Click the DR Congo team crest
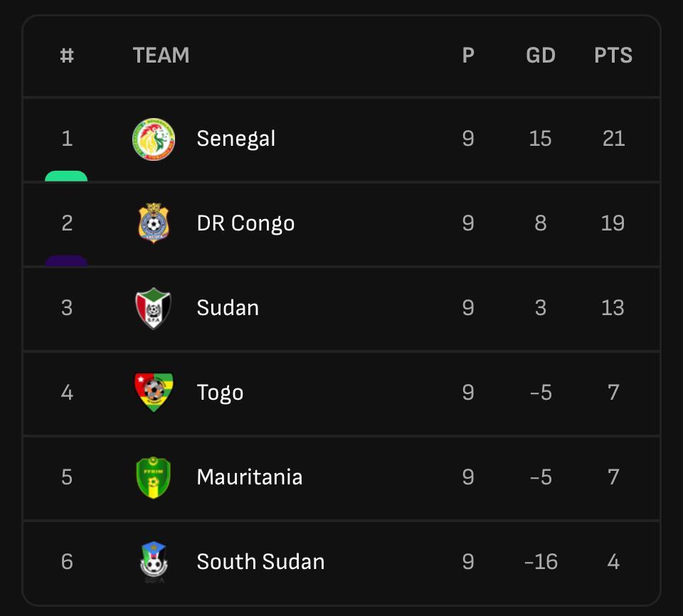683x616 pixels. [154, 223]
